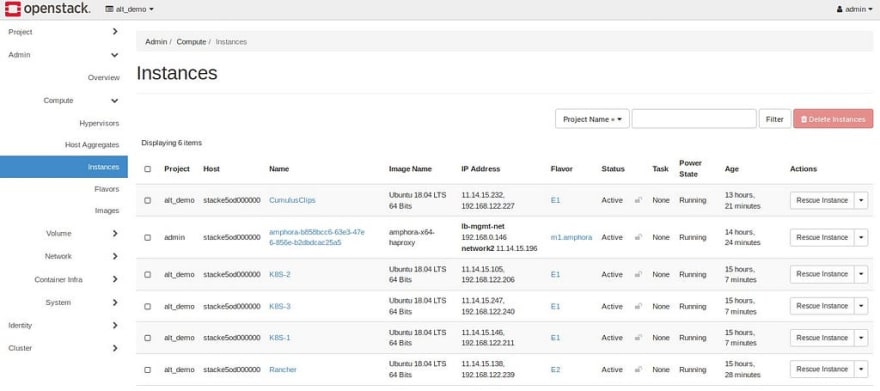Click the filter text input field
This screenshot has height=391, width=880.
(x=694, y=119)
